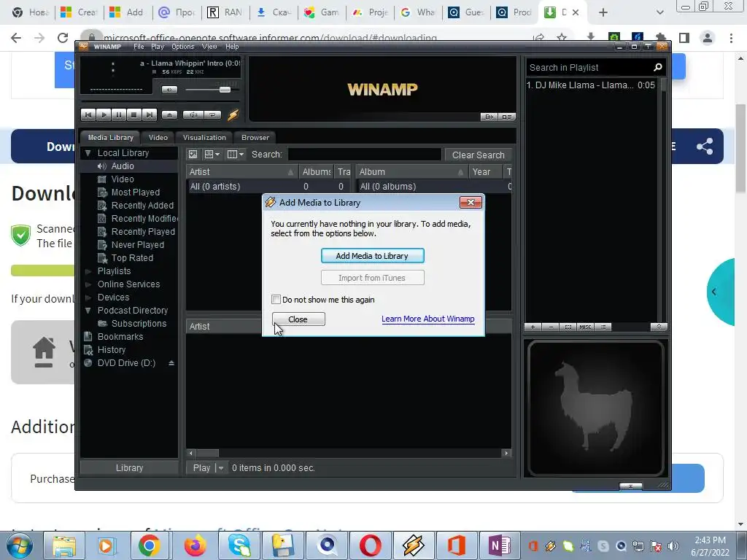The image size is (747, 560).
Task: Mute audio with the speaker button
Action: coord(169,90)
